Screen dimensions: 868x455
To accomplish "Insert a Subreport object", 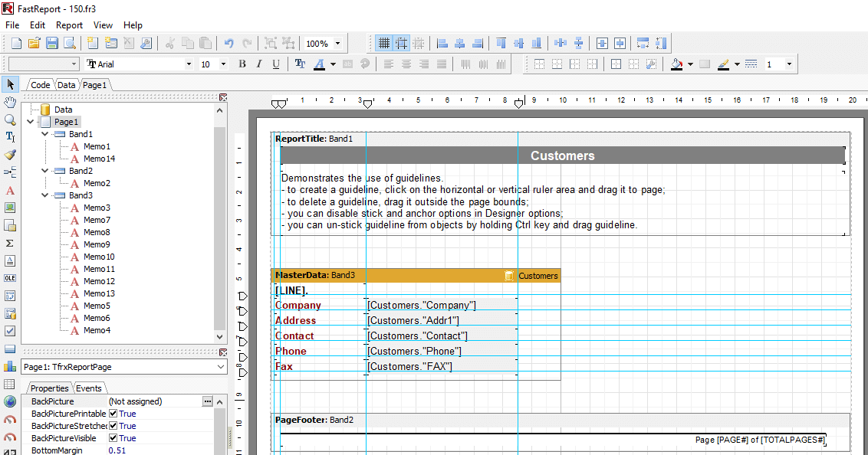I will coord(10,225).
